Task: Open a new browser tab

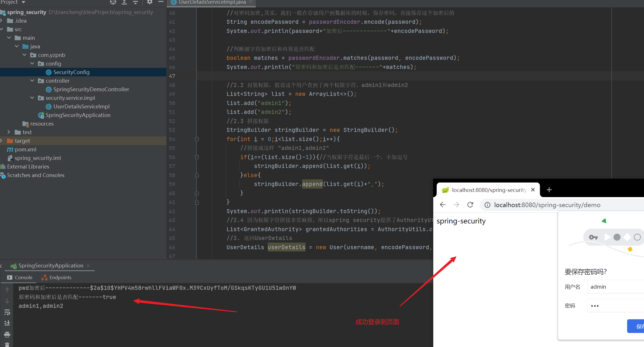Action: (x=549, y=190)
